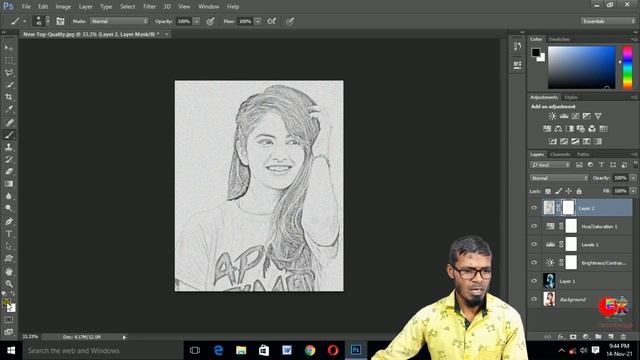Select the Pen tool
This screenshot has width=640, height=360.
pos(9,221)
